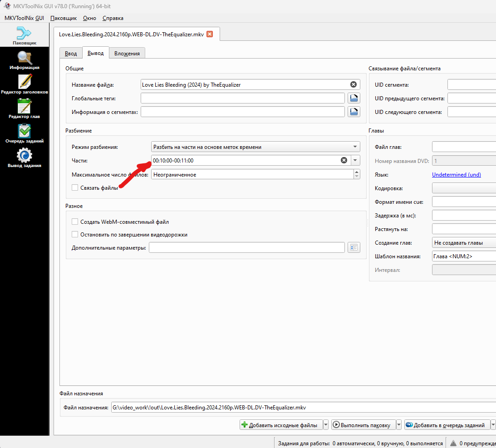Enable Связать файлы checkbox
This screenshot has height=448, width=496.
pyautogui.click(x=75, y=188)
